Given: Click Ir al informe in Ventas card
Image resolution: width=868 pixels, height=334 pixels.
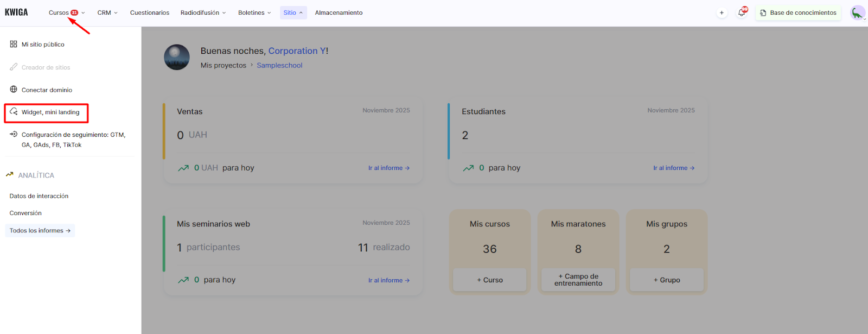Looking at the screenshot, I should click(x=388, y=168).
